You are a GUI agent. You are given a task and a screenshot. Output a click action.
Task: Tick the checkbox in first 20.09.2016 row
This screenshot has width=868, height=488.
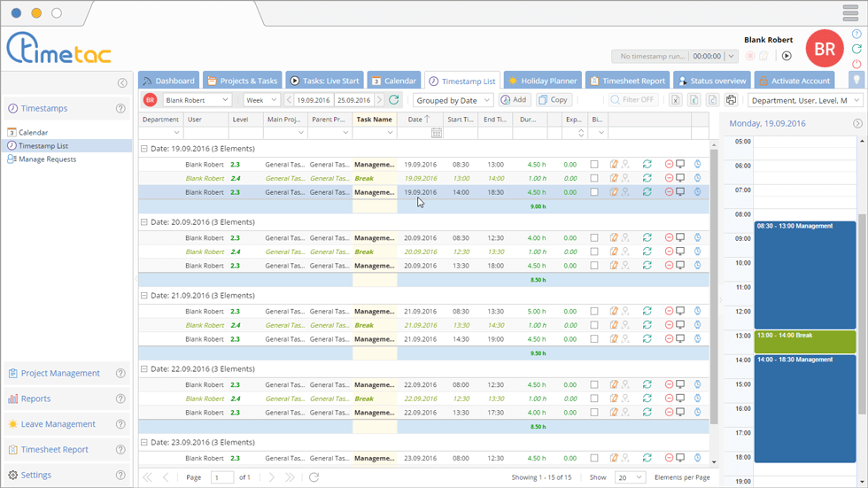coord(594,237)
